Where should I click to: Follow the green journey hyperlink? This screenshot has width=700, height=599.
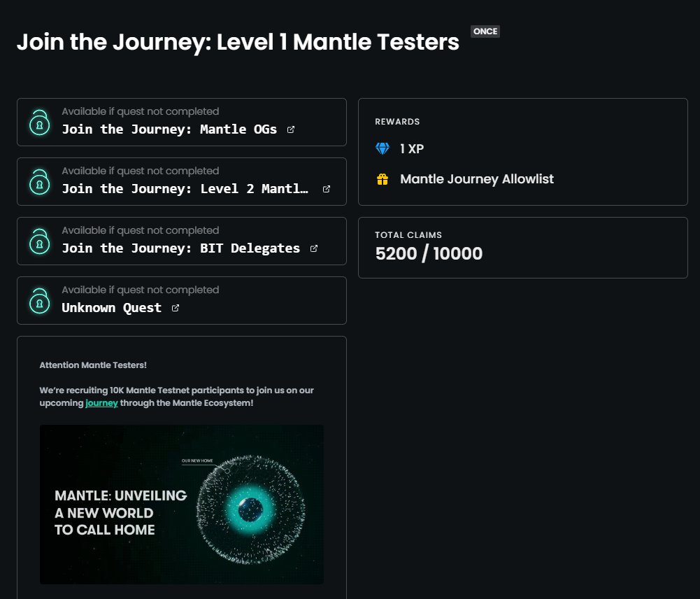click(x=101, y=403)
